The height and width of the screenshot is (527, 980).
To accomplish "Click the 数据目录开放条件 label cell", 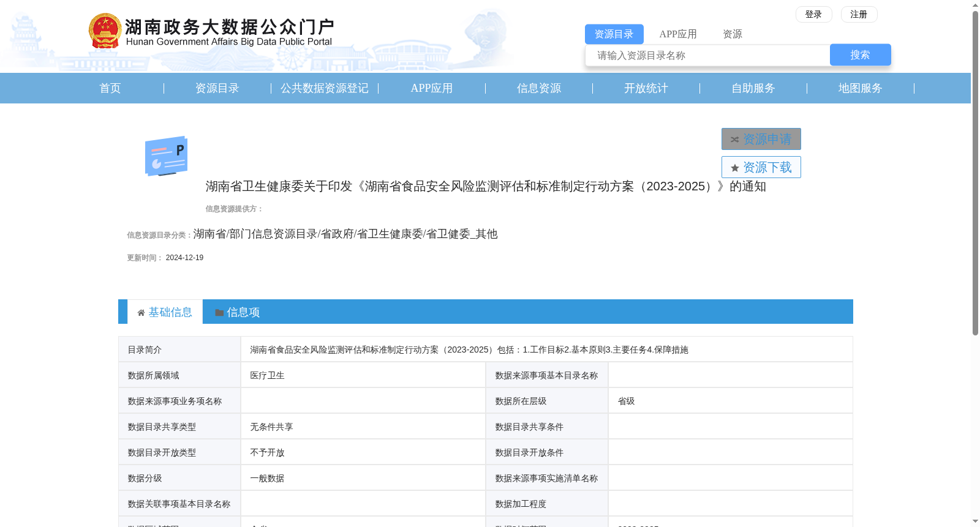I will 547,452.
